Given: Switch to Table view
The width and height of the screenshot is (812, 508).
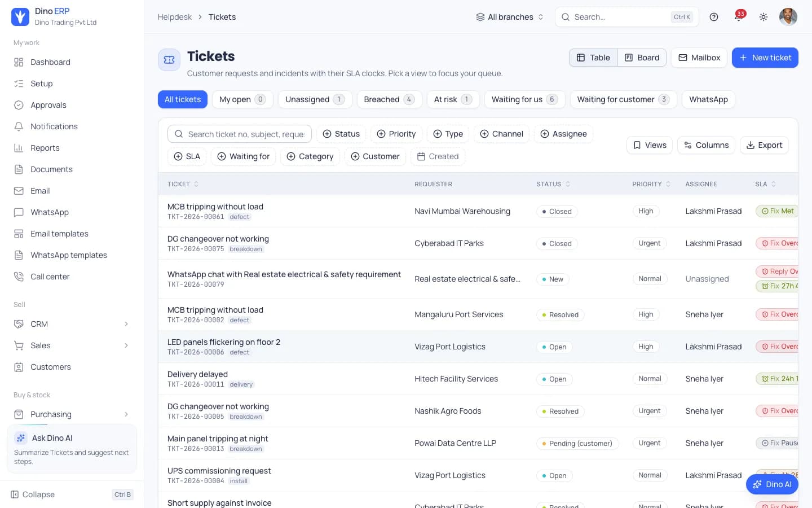Looking at the screenshot, I should [593, 58].
